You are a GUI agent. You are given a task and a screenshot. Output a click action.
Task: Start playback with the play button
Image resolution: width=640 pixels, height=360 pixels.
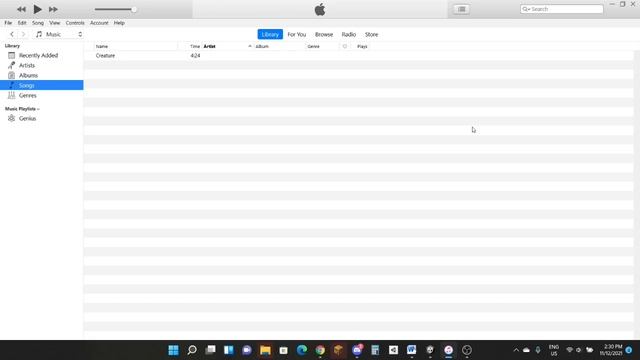37,9
